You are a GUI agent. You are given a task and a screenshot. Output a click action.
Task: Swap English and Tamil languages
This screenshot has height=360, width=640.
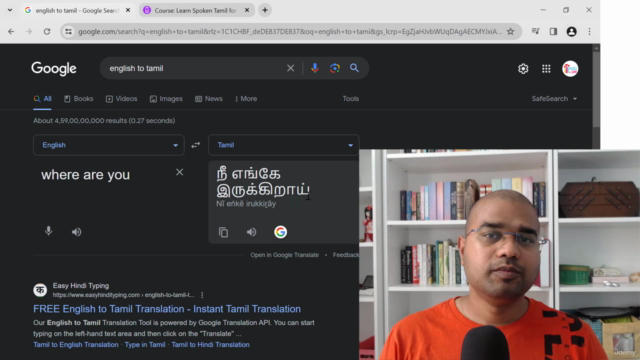[196, 145]
